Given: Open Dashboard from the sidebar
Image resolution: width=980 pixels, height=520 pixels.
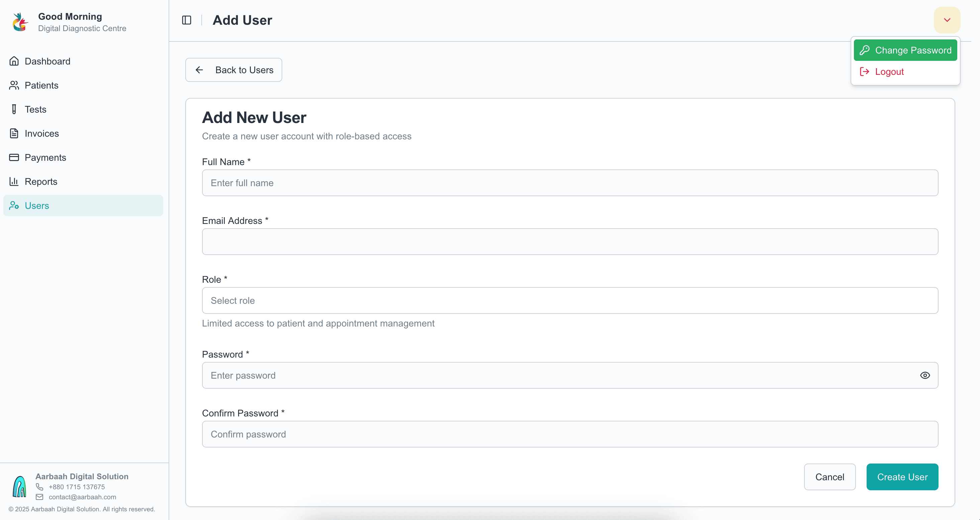Looking at the screenshot, I should pyautogui.click(x=83, y=61).
